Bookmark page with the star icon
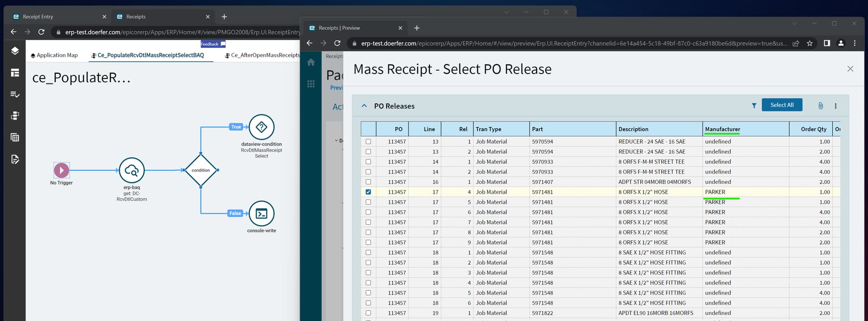This screenshot has height=321, width=868. (810, 43)
